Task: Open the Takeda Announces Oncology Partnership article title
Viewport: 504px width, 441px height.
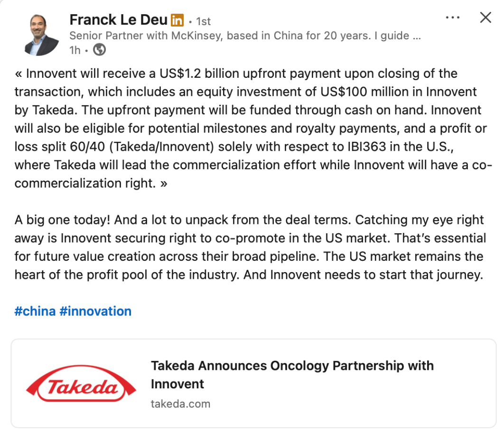Action: (x=292, y=375)
